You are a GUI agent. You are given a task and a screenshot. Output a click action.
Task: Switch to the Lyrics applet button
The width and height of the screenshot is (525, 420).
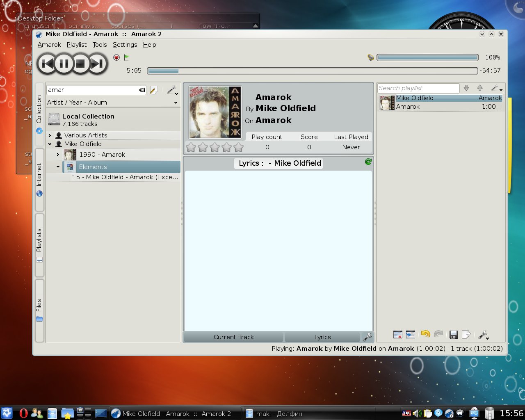coord(322,337)
